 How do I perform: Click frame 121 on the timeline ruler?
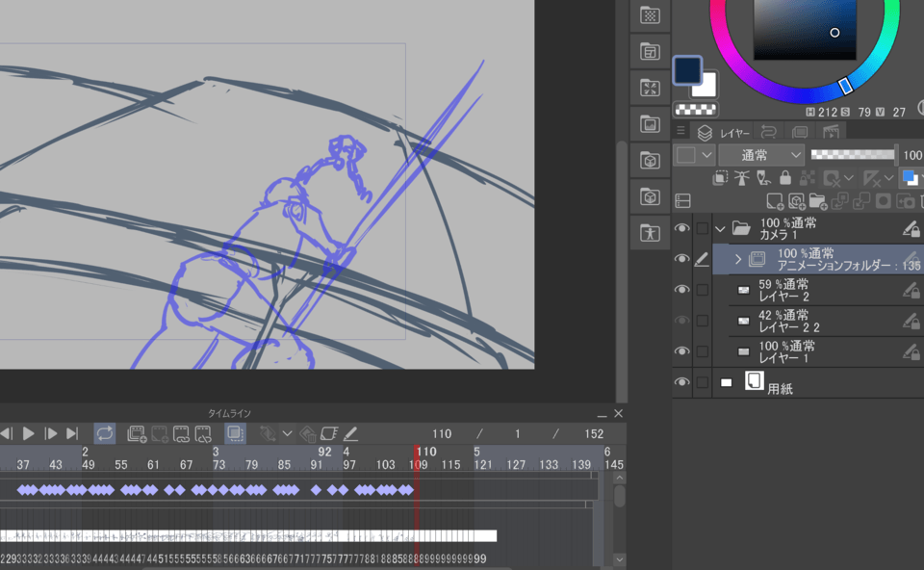pos(483,465)
